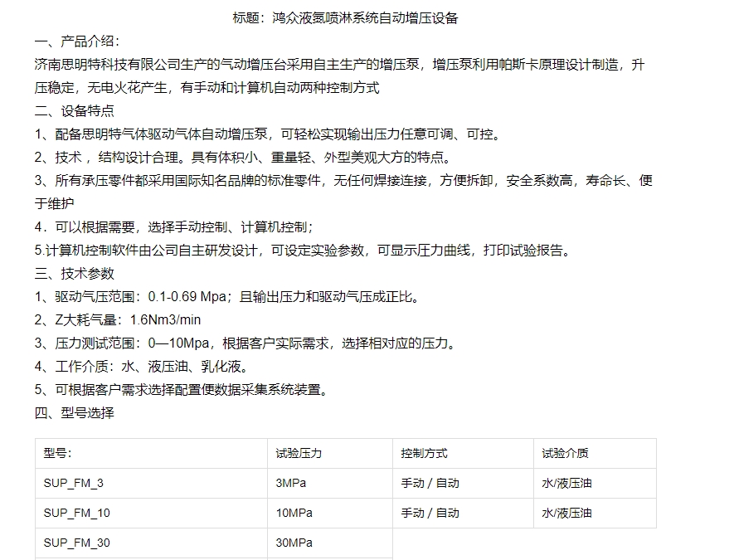Click line 5、可根据客户需求选择配置
734x560 pixels.
[182, 390]
